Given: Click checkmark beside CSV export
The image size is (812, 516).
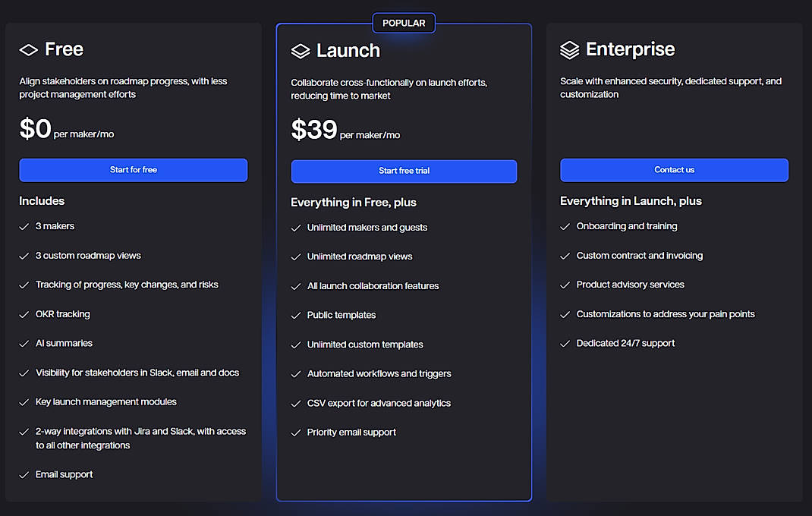Looking at the screenshot, I should point(296,404).
